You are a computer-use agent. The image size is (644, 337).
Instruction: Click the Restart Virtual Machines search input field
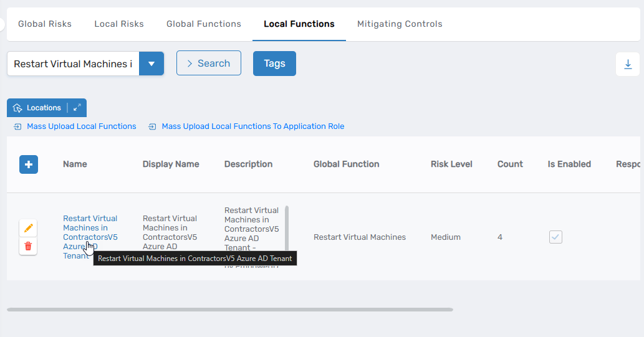[x=73, y=64]
